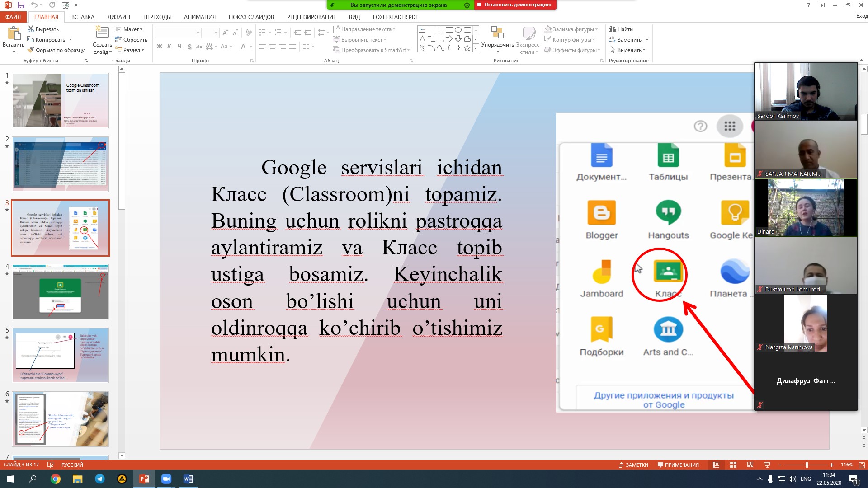The width and height of the screenshot is (868, 488).
Task: Click the Копировать copy button
Action: point(46,40)
